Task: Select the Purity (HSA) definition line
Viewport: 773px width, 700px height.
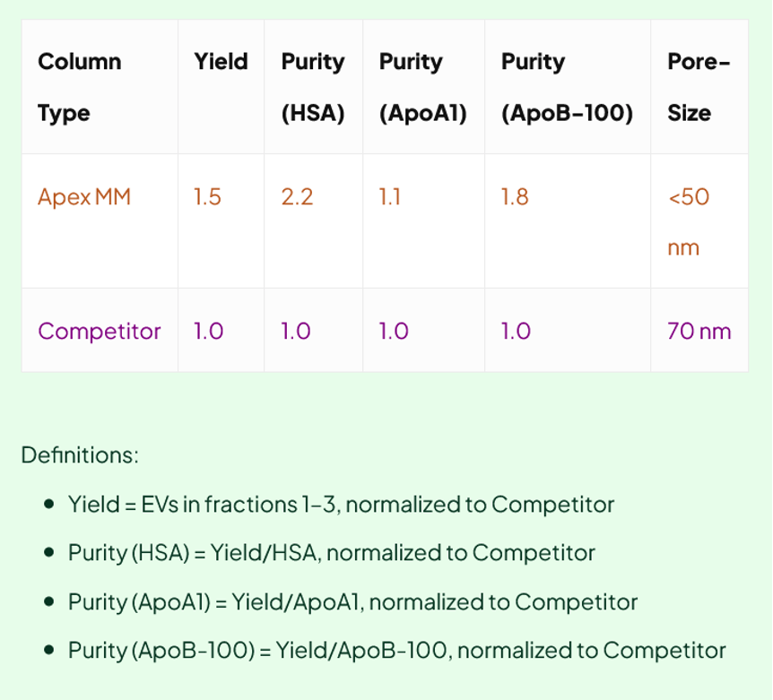Action: pos(331,553)
